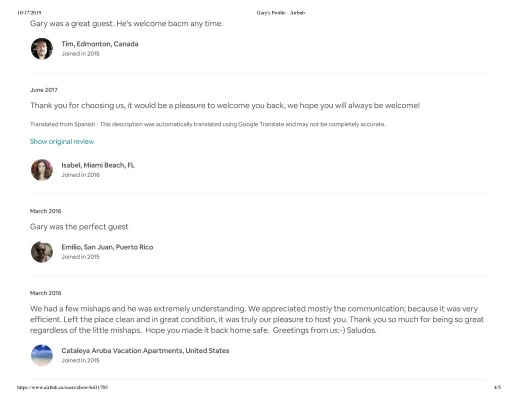This screenshot has width=518, height=400.
Task: Select the first March 2016 date label
Action: (46, 211)
